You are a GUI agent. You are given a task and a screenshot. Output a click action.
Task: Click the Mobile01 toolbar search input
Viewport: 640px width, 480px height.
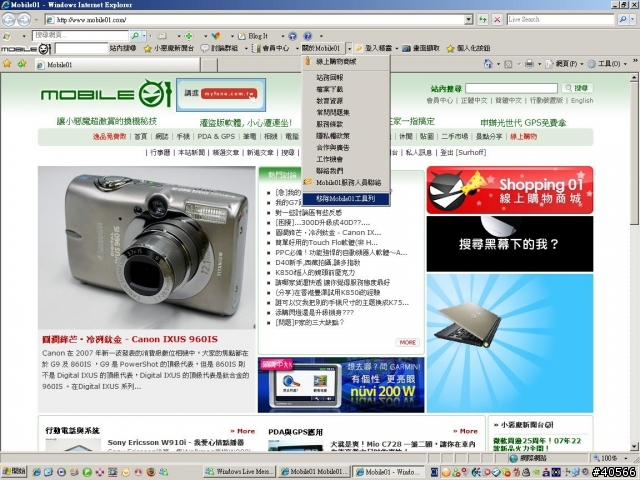tap(81, 49)
